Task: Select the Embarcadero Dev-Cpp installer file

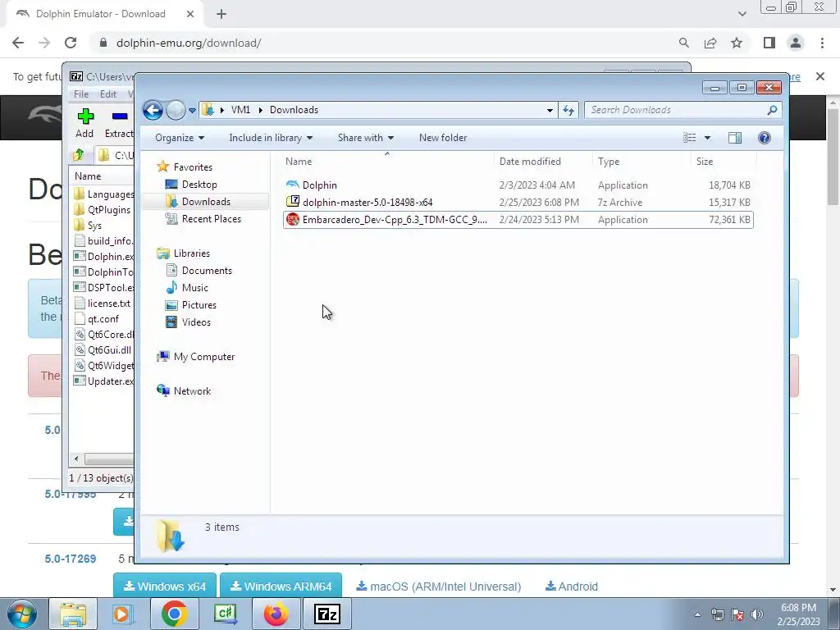Action: click(518, 220)
